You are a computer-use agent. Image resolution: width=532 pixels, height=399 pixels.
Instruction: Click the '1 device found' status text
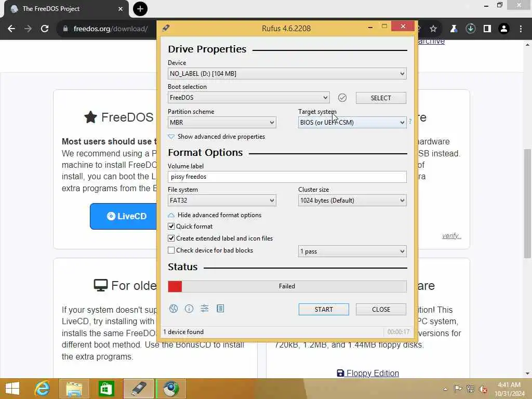183,332
